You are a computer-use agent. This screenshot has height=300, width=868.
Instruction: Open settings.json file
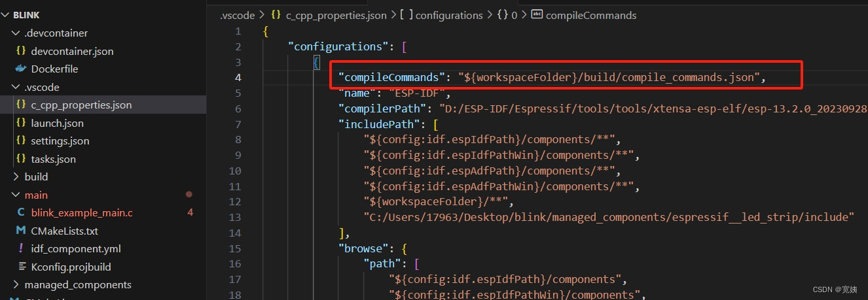[60, 141]
